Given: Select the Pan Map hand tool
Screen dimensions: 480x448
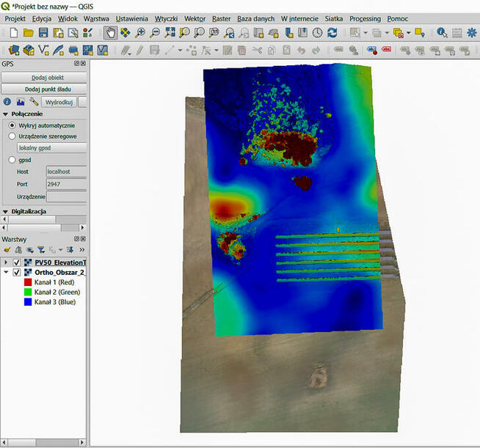Looking at the screenshot, I should tap(110, 33).
